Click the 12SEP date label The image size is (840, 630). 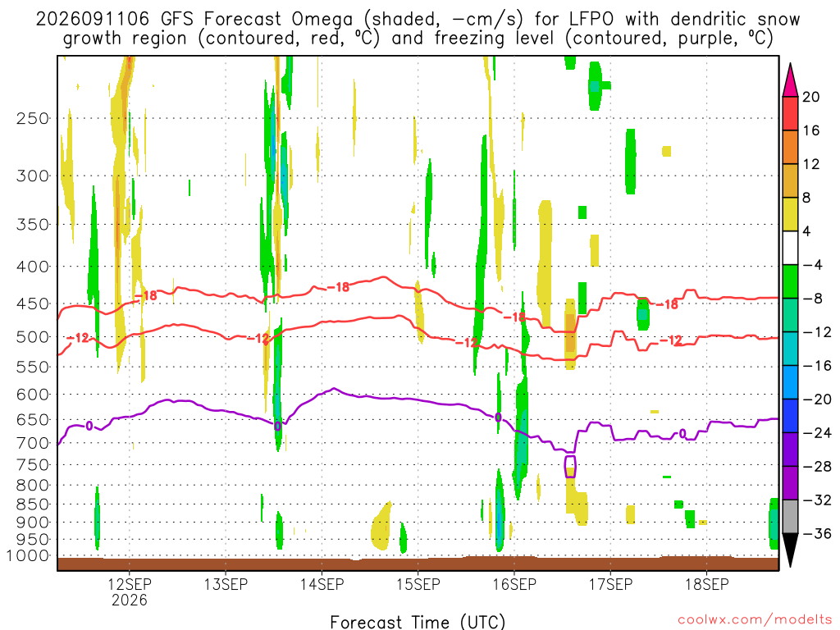[129, 584]
